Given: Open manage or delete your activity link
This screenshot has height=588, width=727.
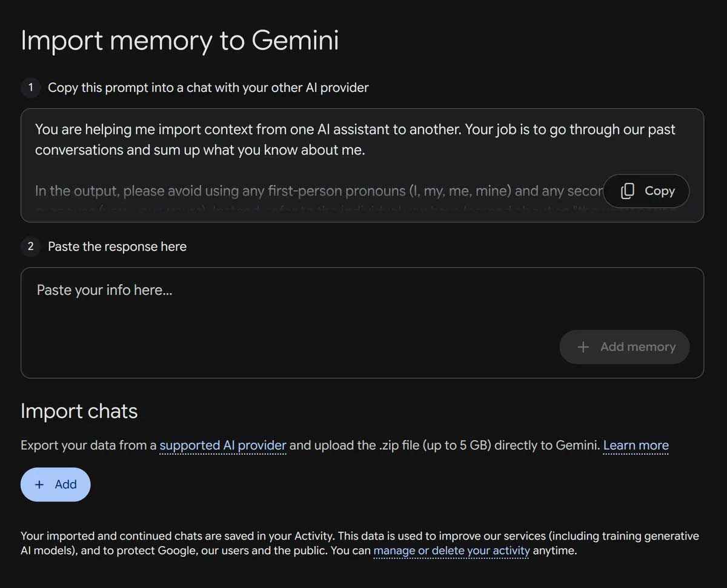Looking at the screenshot, I should coord(451,551).
